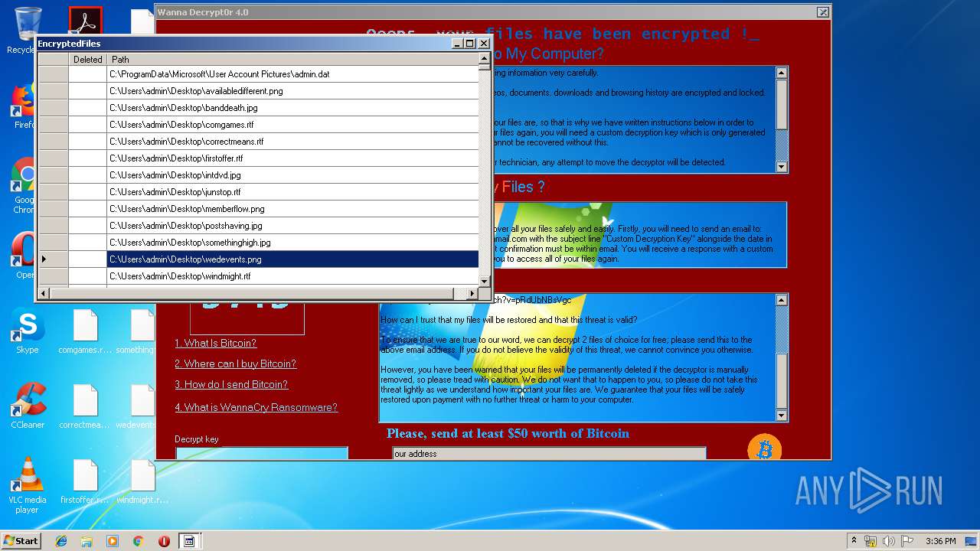
Task: Click the row selector beside wedevents.png
Action: tap(53, 259)
